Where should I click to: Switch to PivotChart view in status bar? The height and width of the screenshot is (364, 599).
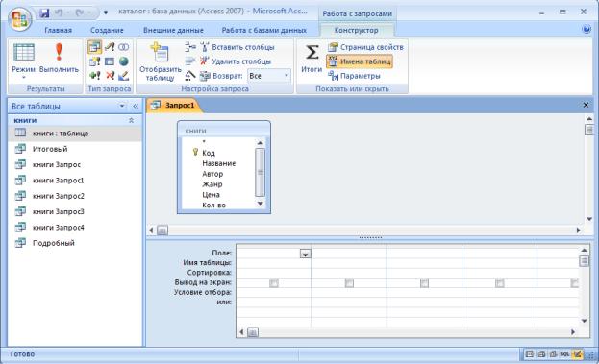tap(553, 354)
